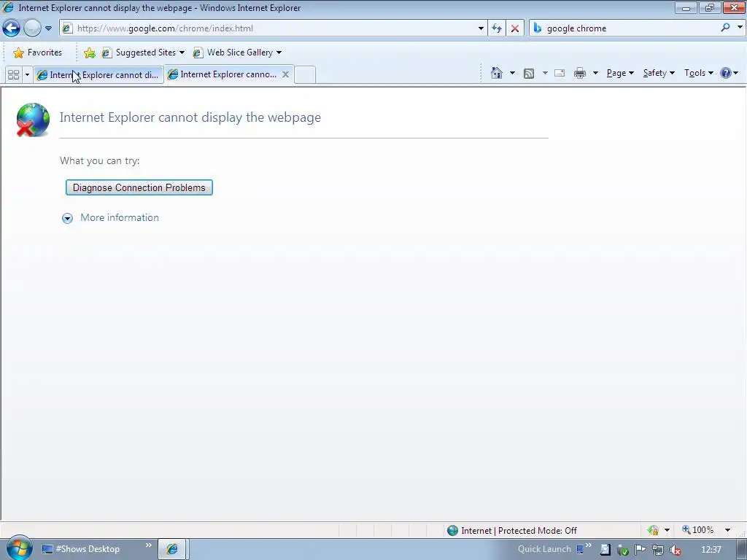Open the Home button dropdown arrow
This screenshot has width=747, height=560.
click(x=512, y=73)
